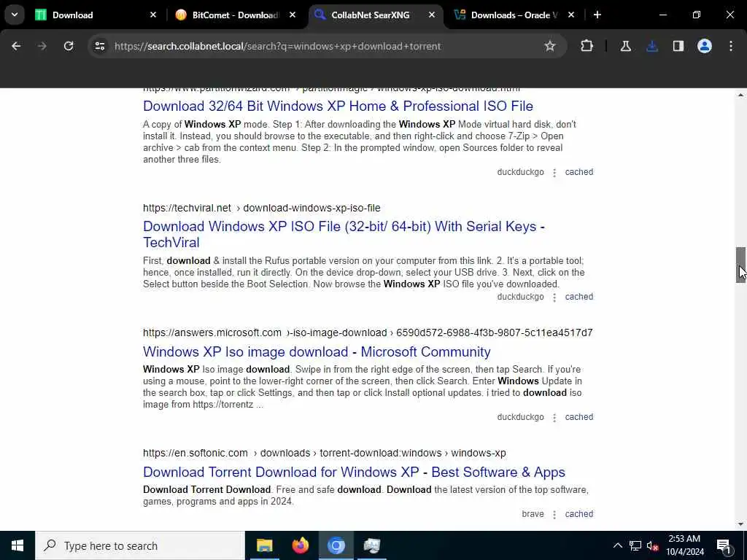
Task: Close the Downloads Oracle tab
Action: click(571, 15)
